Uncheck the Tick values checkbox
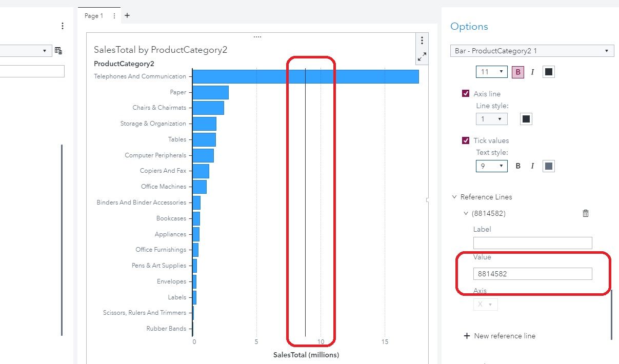This screenshot has width=619, height=364. [x=466, y=140]
